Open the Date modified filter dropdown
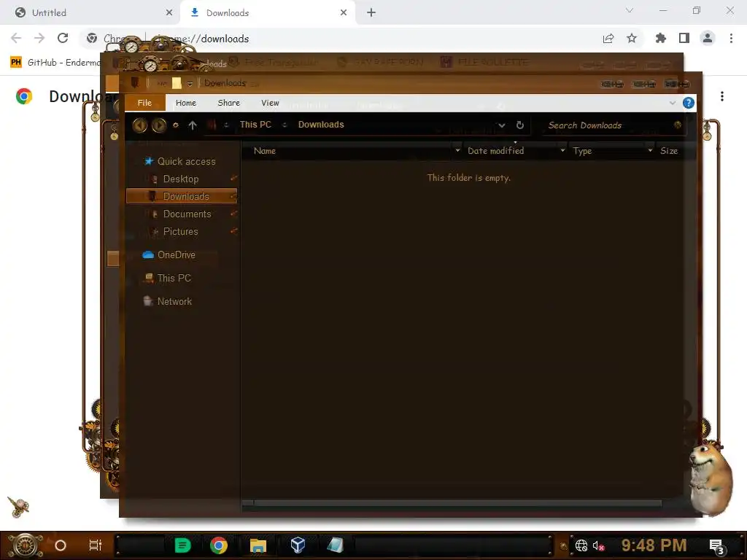 pos(562,151)
